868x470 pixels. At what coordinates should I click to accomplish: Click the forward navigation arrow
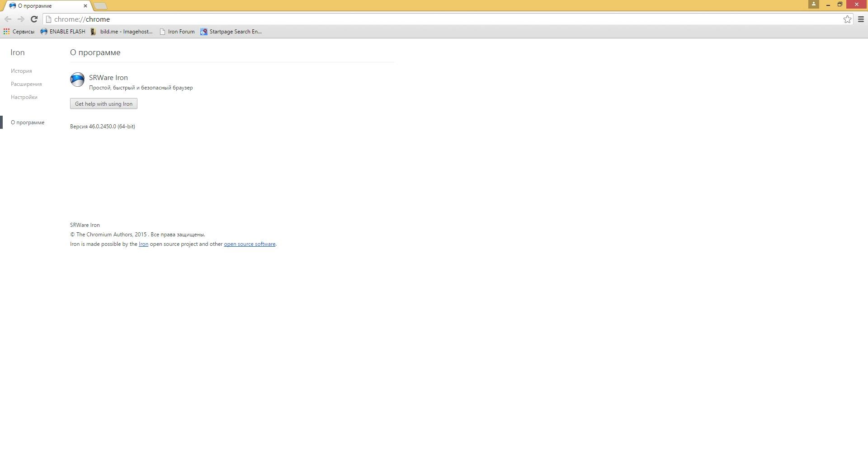21,19
